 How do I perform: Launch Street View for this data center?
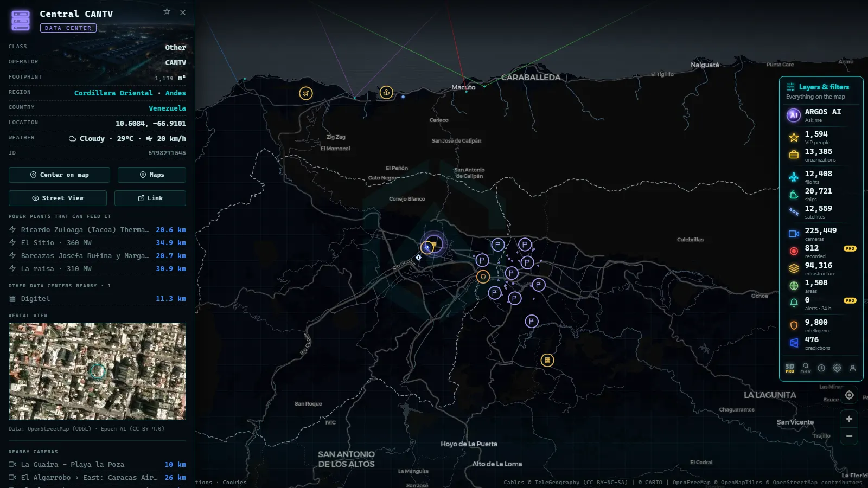[58, 198]
